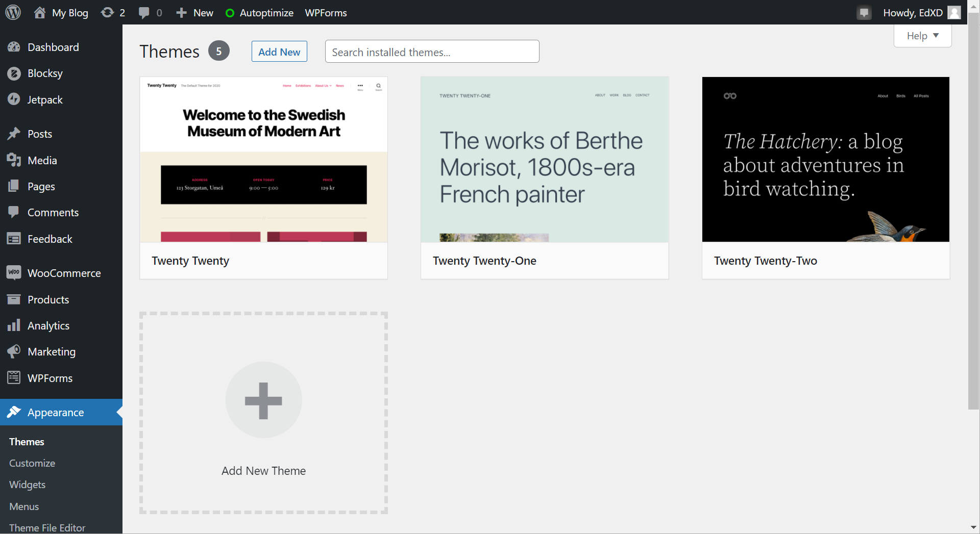Click the plus New icon
Viewport: 980px width, 534px height.
181,13
